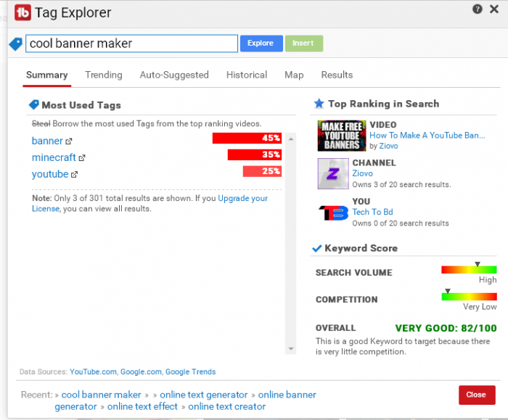
Task: Switch to the Map tab
Action: click(294, 75)
